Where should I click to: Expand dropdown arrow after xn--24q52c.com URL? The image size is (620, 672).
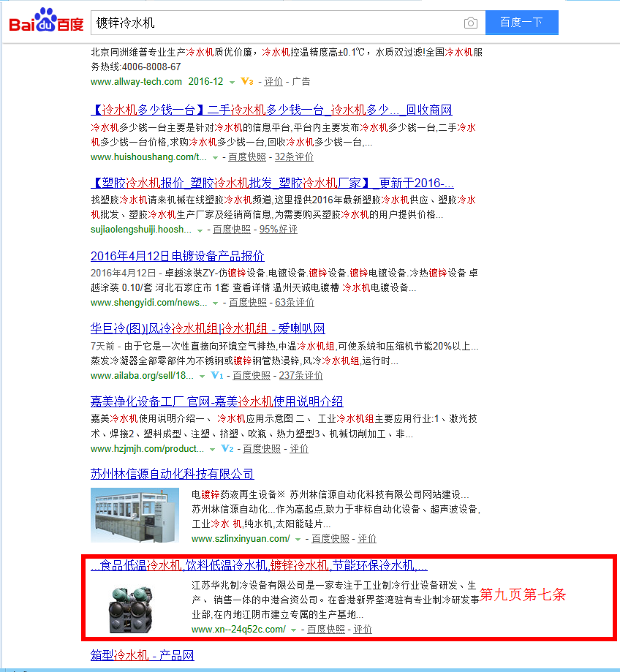(x=293, y=630)
